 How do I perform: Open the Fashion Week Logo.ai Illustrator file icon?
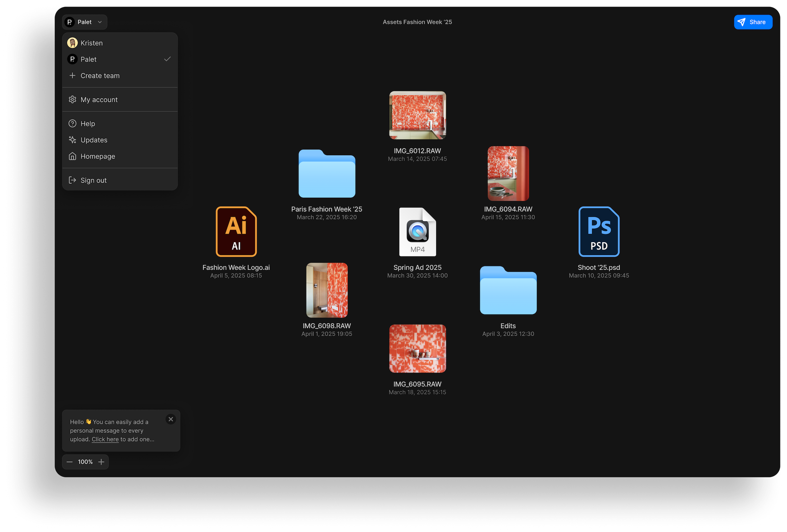(236, 232)
